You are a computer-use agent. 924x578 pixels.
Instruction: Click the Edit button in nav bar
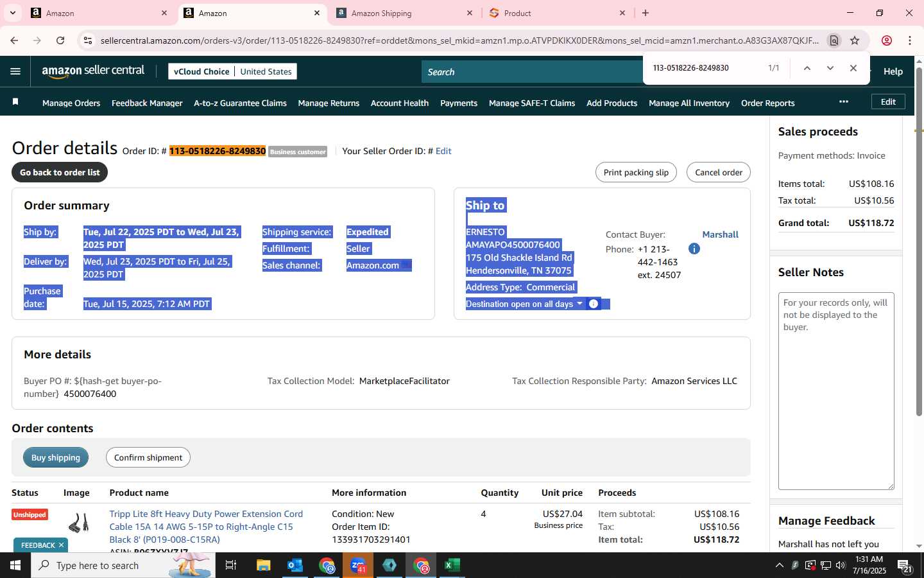point(888,101)
